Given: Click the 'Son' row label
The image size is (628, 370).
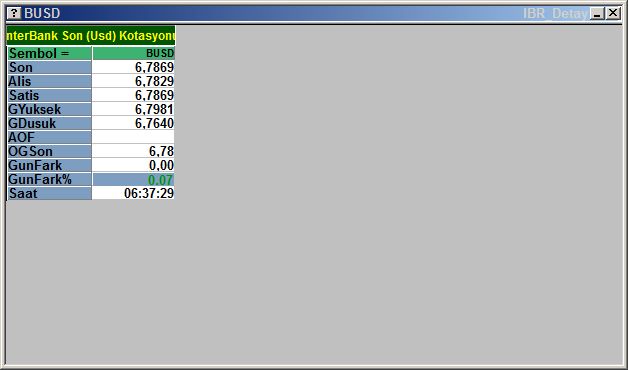Looking at the screenshot, I should click(x=50, y=67).
